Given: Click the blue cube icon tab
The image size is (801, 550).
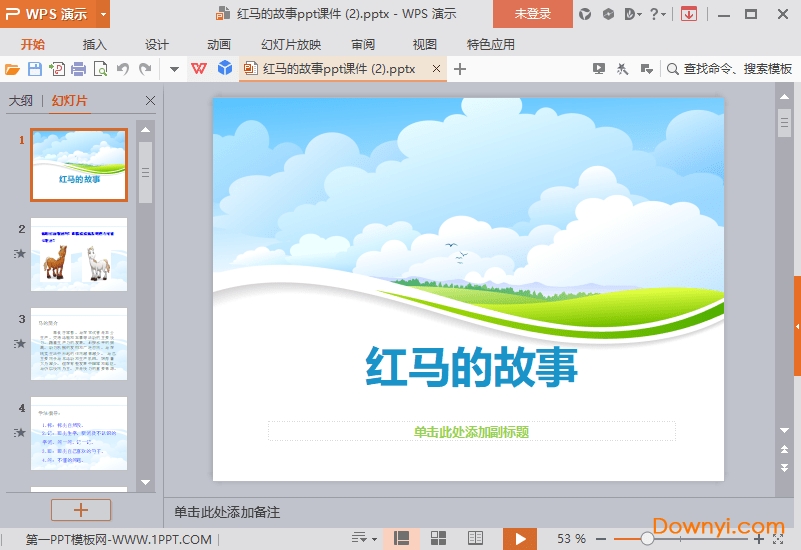Looking at the screenshot, I should click(225, 68).
